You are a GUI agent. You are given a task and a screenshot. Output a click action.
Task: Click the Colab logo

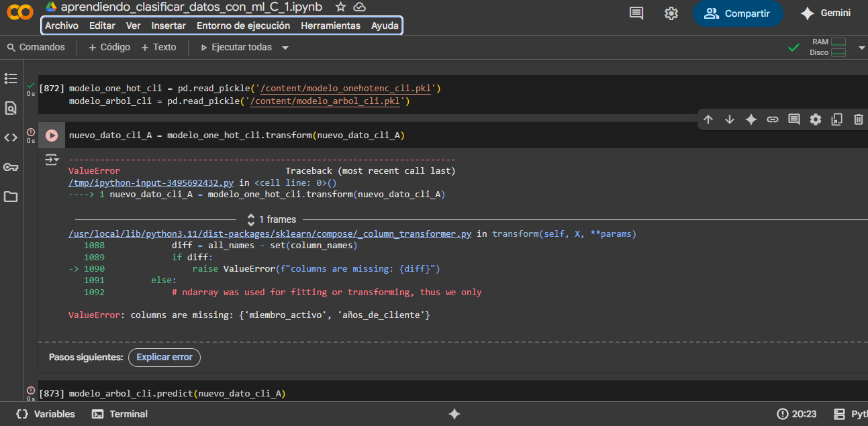pyautogui.click(x=19, y=12)
